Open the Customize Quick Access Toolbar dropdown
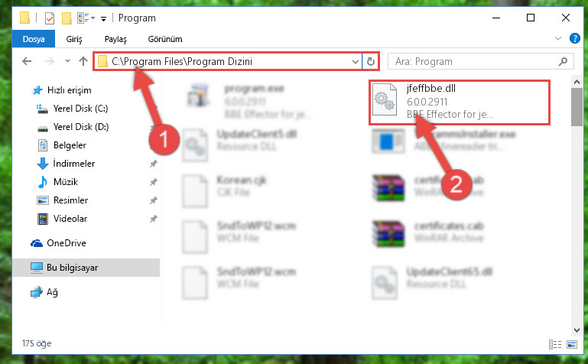The width and height of the screenshot is (588, 364). tap(103, 19)
